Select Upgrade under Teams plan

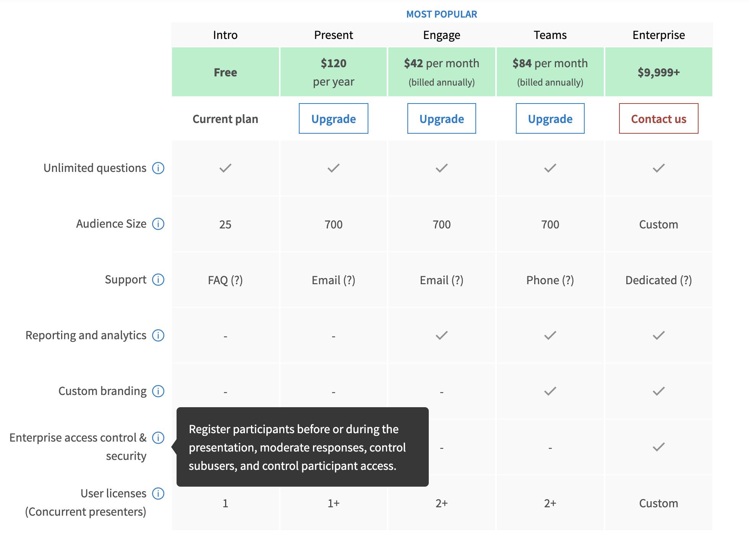[550, 118]
